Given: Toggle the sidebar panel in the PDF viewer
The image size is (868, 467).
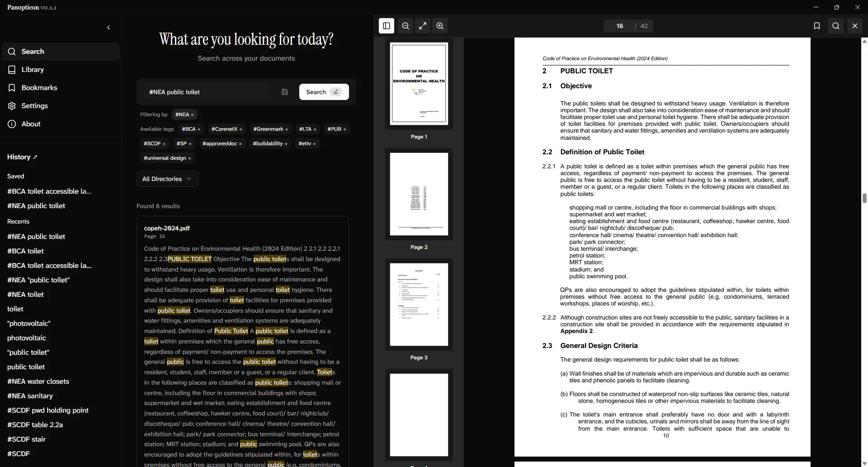Looking at the screenshot, I should coord(387,26).
